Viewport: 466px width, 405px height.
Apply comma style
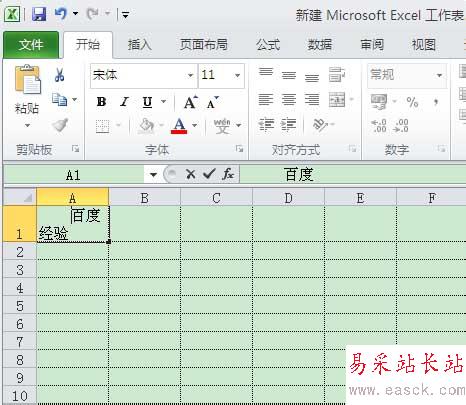(436, 102)
